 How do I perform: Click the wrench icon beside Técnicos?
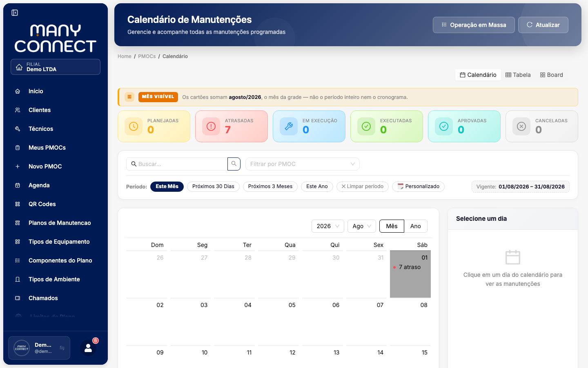[x=18, y=129]
